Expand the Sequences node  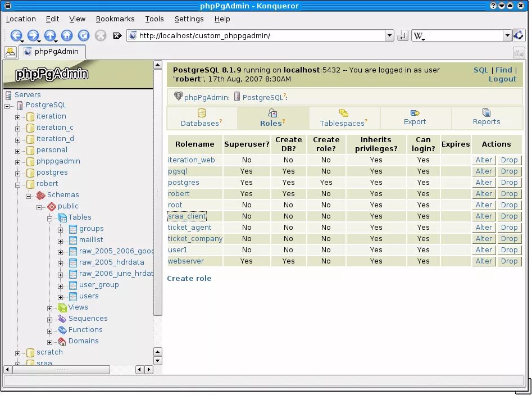49,320
